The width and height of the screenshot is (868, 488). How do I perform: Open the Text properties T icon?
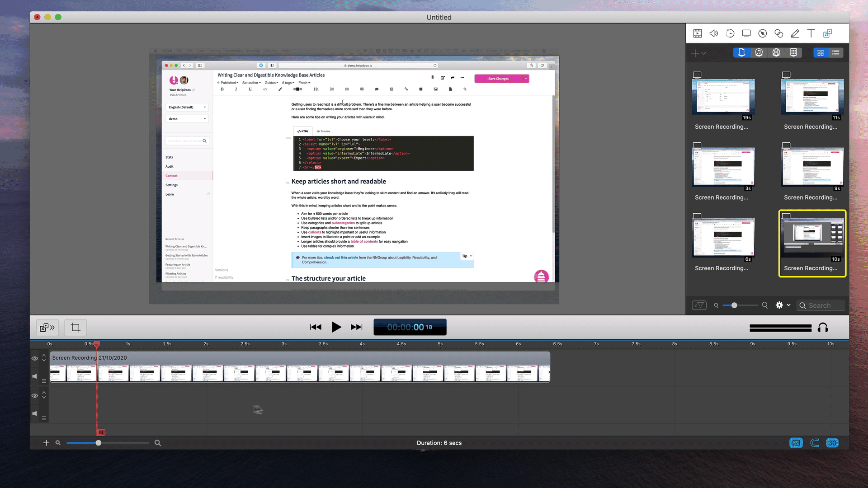[x=811, y=33]
